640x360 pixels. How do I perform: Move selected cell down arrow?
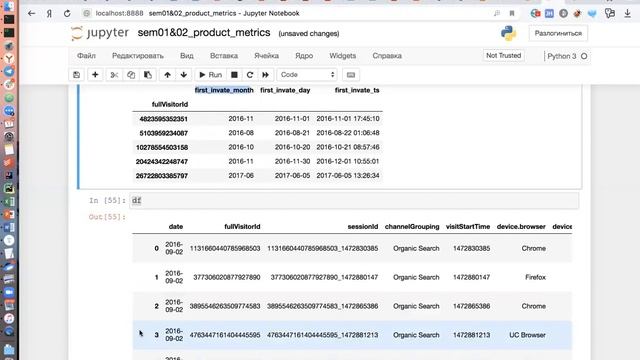[x=184, y=75]
